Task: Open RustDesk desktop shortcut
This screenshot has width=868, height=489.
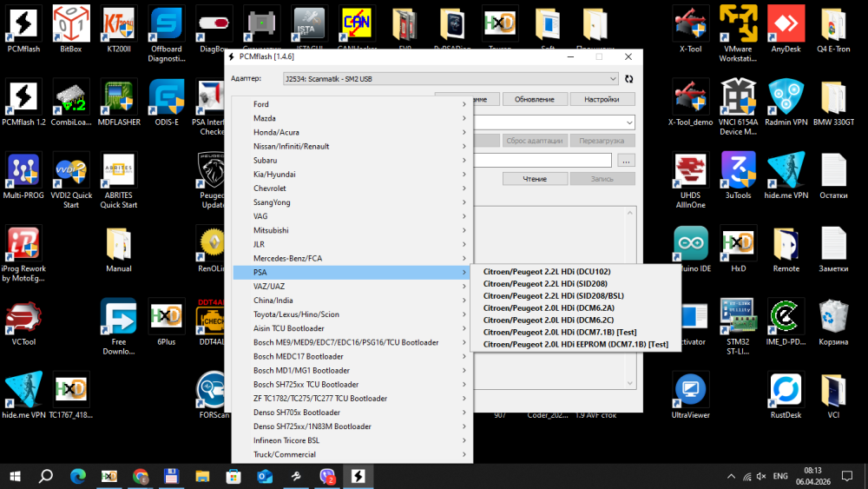Action: [786, 395]
